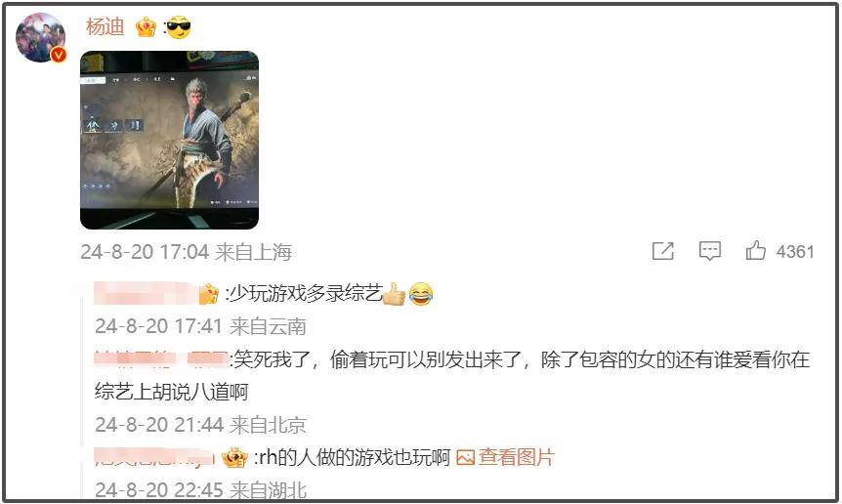Click laughing tears emoji in first comment
This screenshot has height=504, width=842.
[421, 294]
